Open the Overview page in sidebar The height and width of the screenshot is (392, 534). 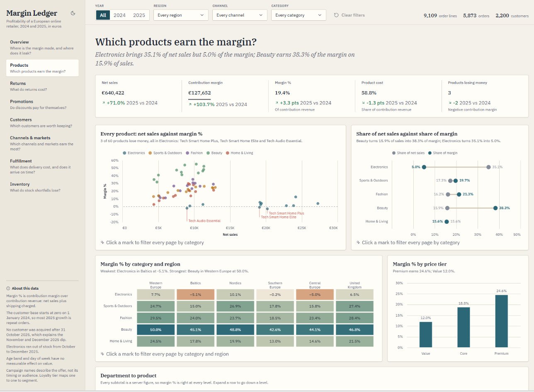[x=42, y=47]
